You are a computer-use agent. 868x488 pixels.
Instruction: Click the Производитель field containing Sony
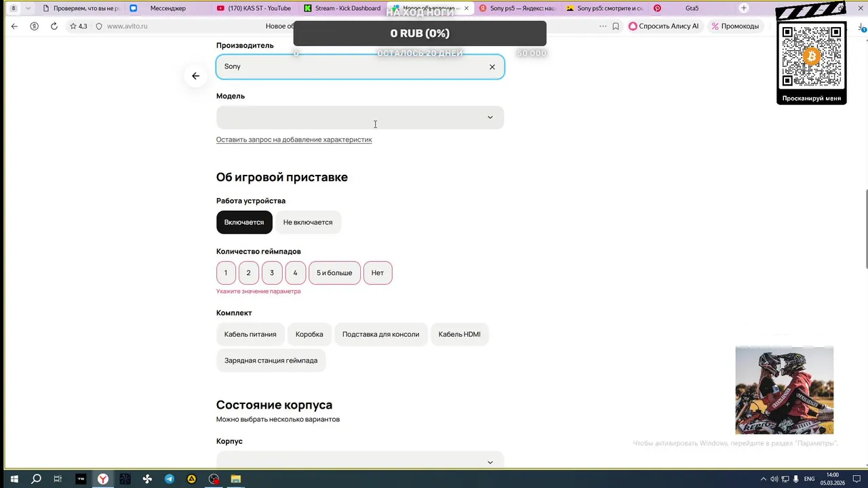tap(360, 66)
